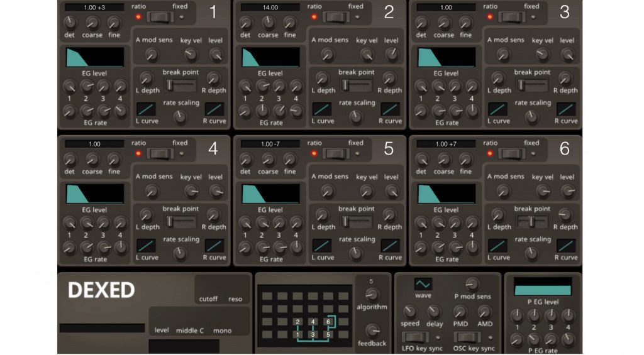
Task: Toggle operator 5 ratio/fixed switch
Action: pos(336,154)
